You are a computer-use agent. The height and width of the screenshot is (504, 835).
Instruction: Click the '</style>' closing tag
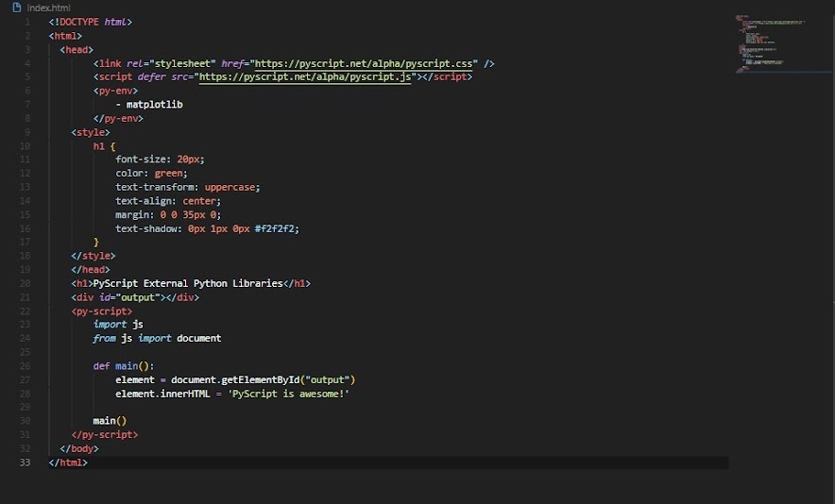coord(94,256)
